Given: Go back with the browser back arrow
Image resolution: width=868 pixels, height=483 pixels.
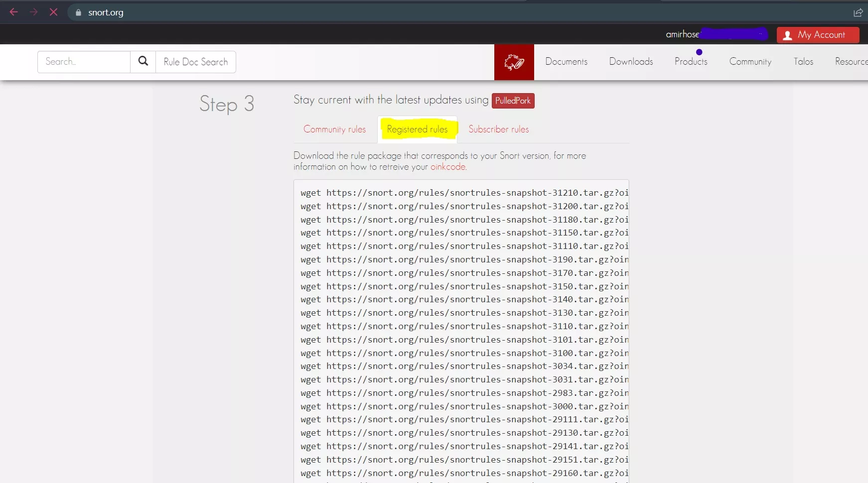Looking at the screenshot, I should pos(13,12).
